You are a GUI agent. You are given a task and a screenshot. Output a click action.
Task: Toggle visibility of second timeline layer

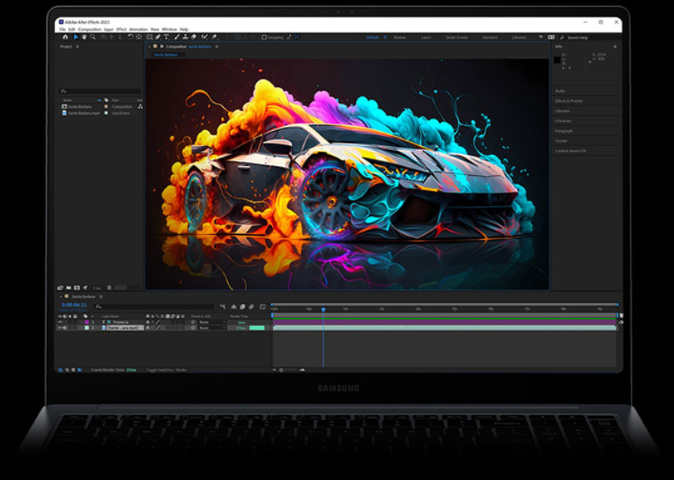[x=59, y=327]
